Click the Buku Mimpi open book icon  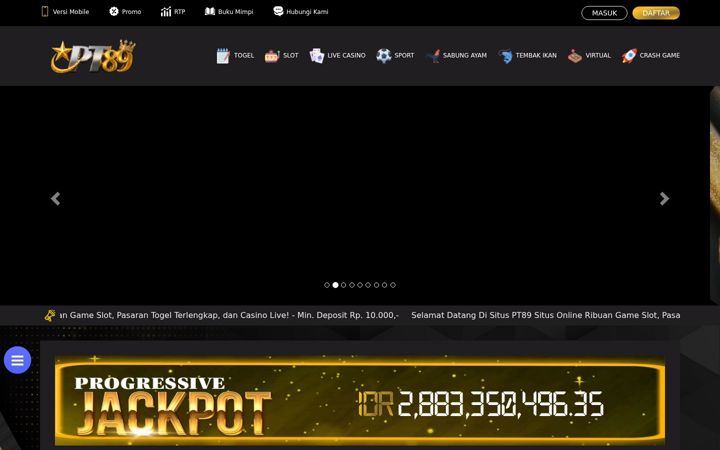pyautogui.click(x=210, y=11)
